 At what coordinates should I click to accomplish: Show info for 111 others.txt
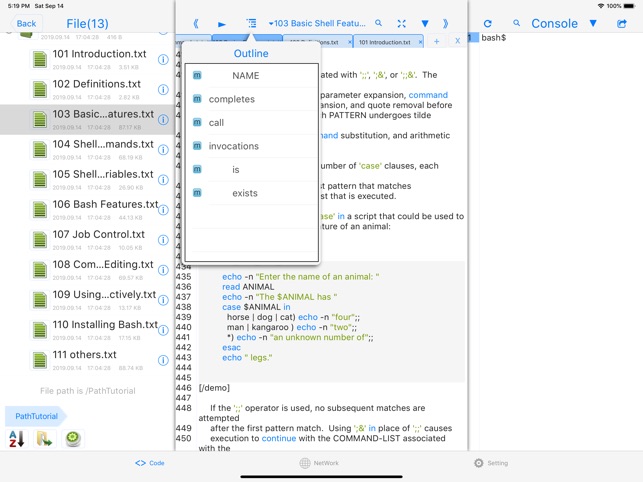[x=163, y=360]
